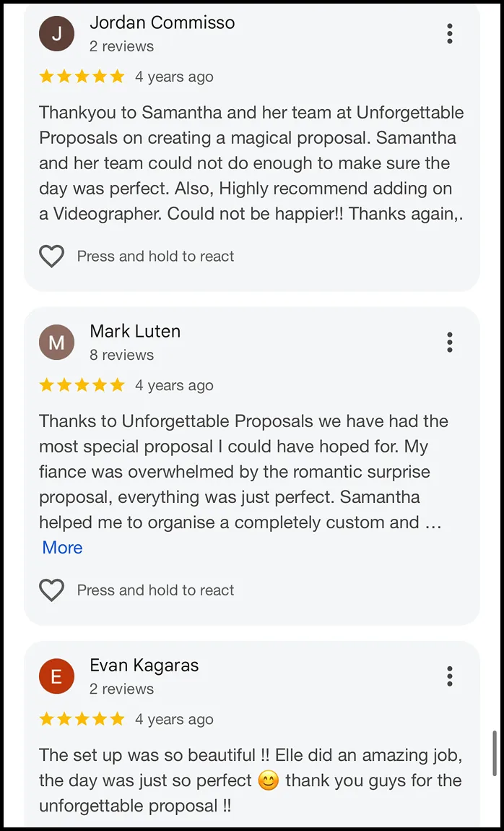Click star rating on Evan Kagaras's review
Viewport: 504px width, 831px height.
coord(82,719)
